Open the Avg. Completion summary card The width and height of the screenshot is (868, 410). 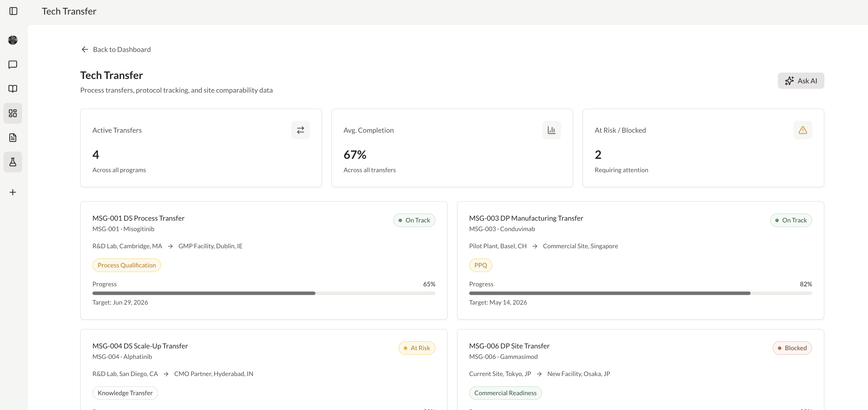point(452,148)
